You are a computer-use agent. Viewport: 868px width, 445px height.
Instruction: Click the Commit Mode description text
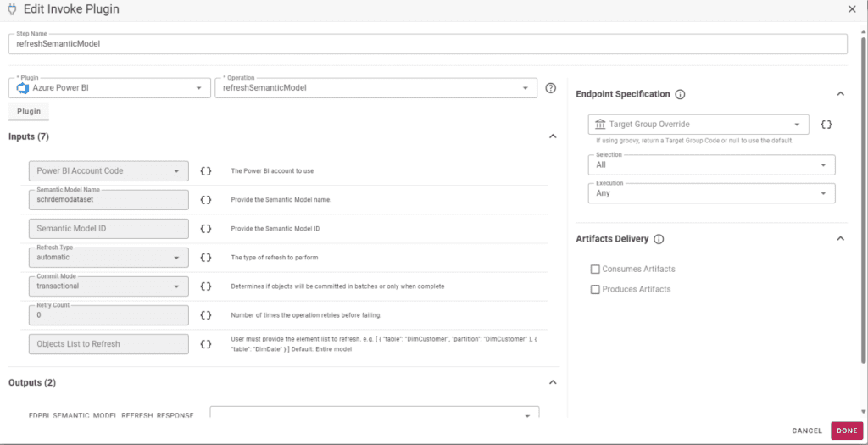coord(337,286)
